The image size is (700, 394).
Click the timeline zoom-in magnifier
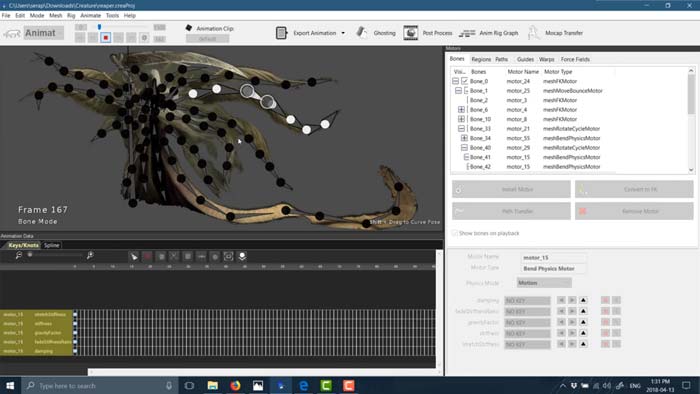pos(90,255)
